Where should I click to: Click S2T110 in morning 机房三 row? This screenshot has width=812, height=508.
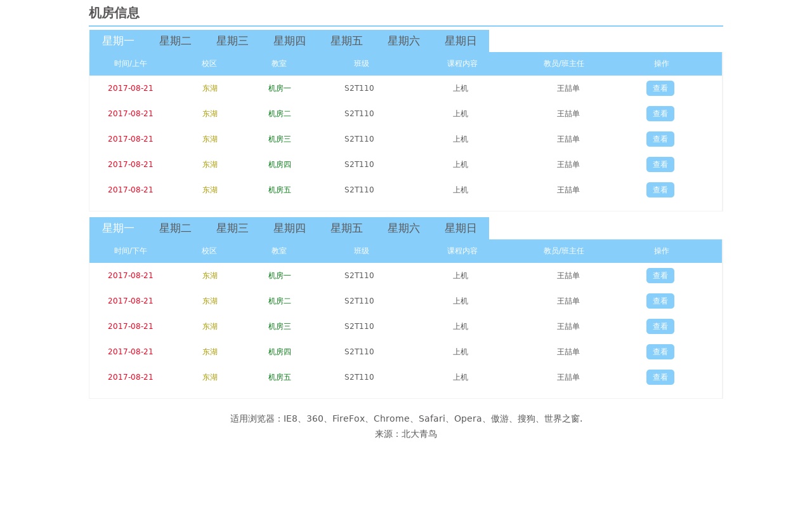359,139
